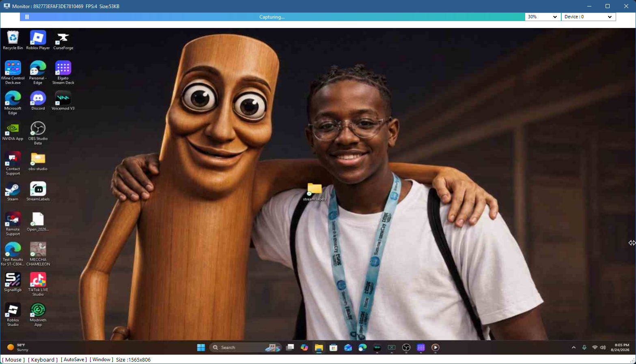The height and width of the screenshot is (364, 636).
Task: Launch Copilot from the taskbar
Action: point(304,347)
